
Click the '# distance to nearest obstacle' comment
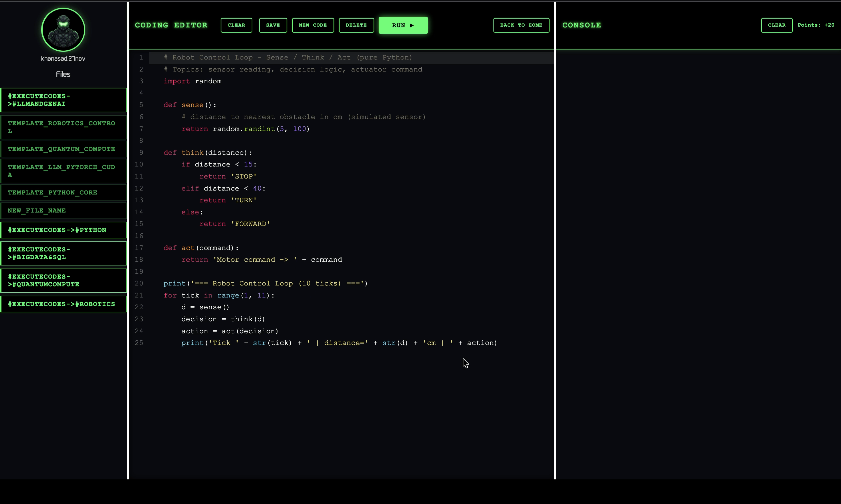pyautogui.click(x=304, y=117)
